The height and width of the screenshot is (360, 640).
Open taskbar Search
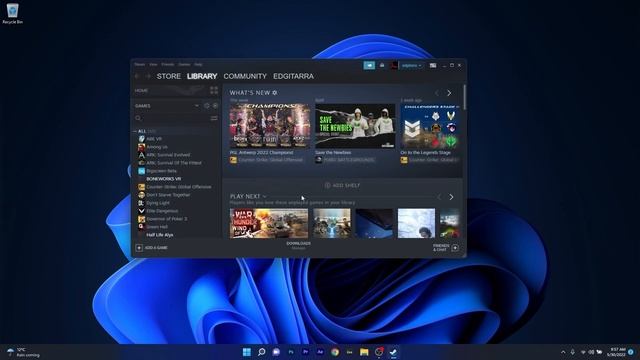click(262, 352)
